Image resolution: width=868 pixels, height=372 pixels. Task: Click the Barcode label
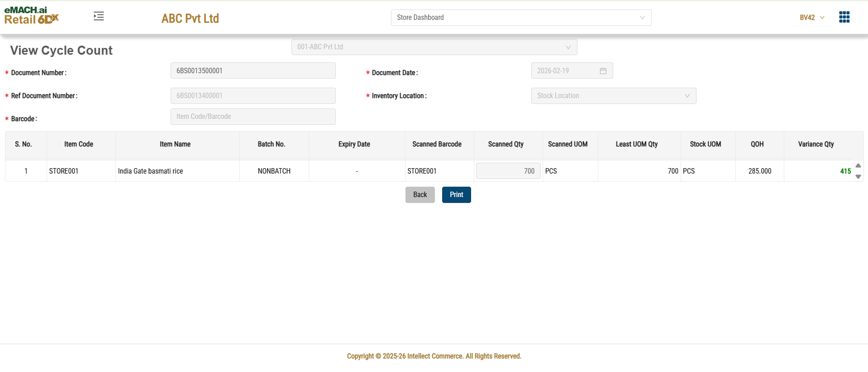pyautogui.click(x=24, y=119)
